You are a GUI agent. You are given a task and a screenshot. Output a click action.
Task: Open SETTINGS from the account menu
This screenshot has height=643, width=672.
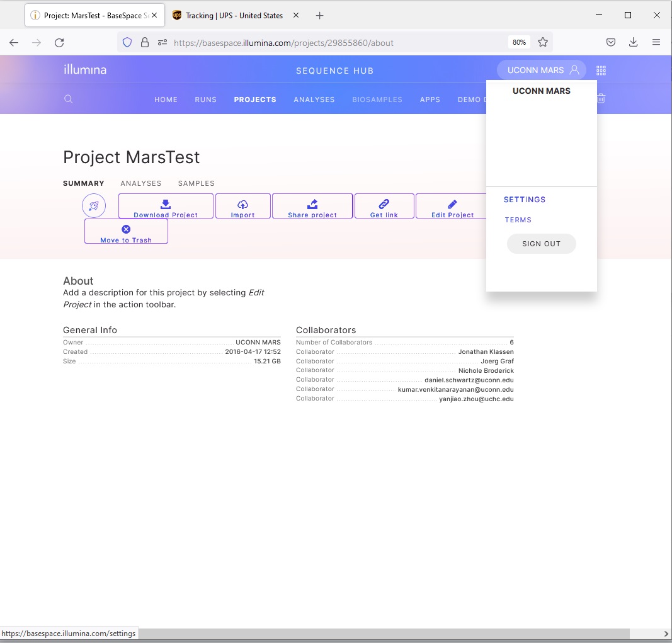coord(525,199)
